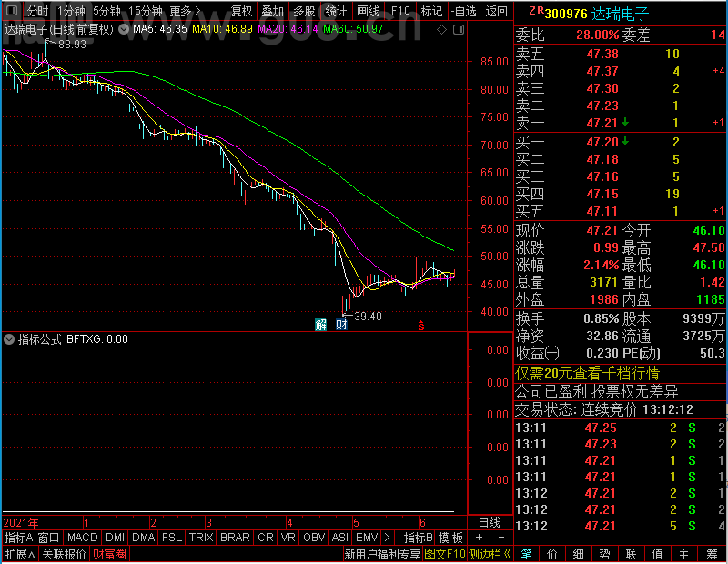Viewport: 728px width, 564px height.
Task: Click the 卖一 price 47.21
Action: [602, 123]
